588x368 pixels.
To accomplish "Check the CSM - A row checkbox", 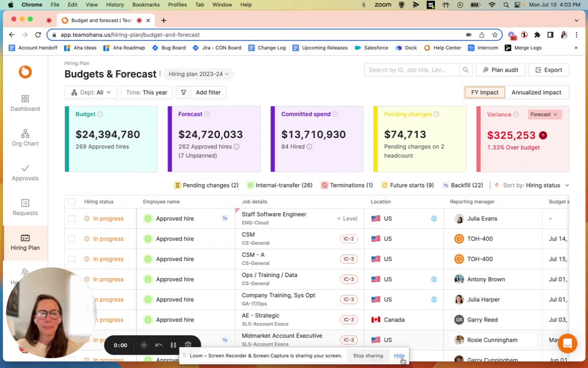I will (x=71, y=259).
